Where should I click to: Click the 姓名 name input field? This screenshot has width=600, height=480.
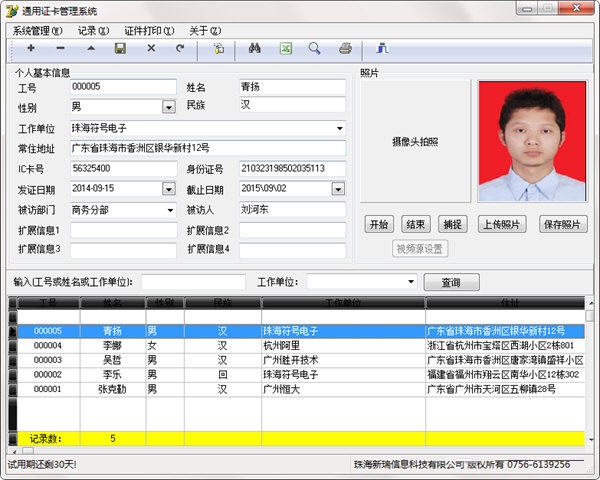click(x=292, y=87)
